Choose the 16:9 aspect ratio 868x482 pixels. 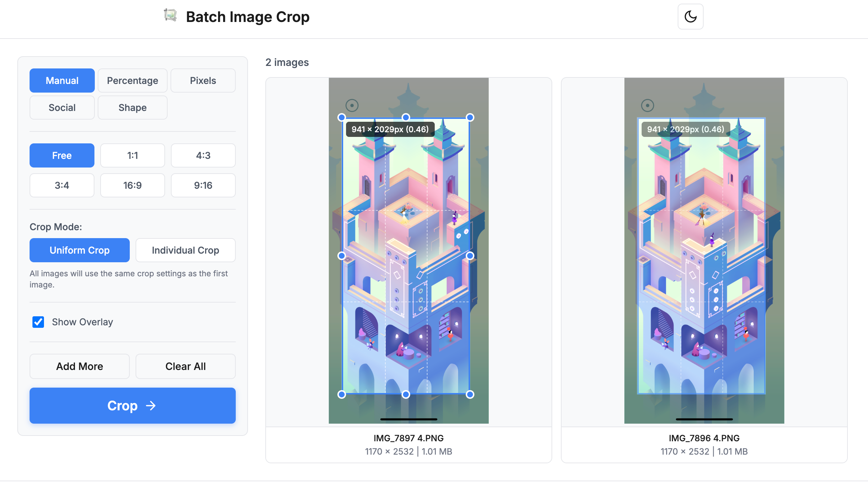tap(132, 185)
